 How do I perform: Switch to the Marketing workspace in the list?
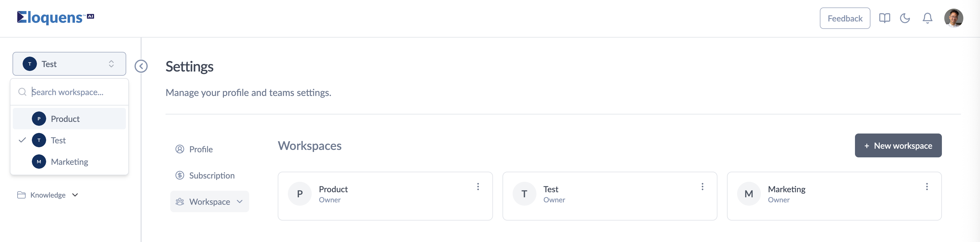(69, 162)
